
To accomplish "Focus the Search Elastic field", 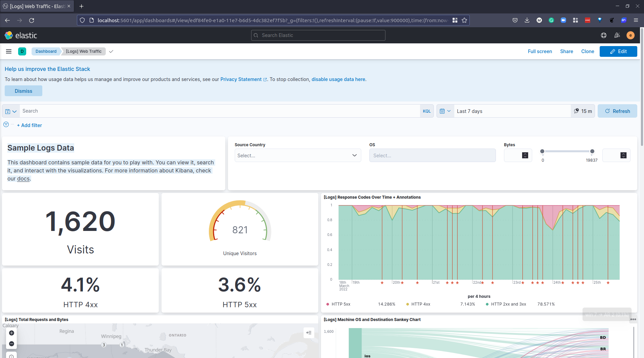I will [318, 35].
